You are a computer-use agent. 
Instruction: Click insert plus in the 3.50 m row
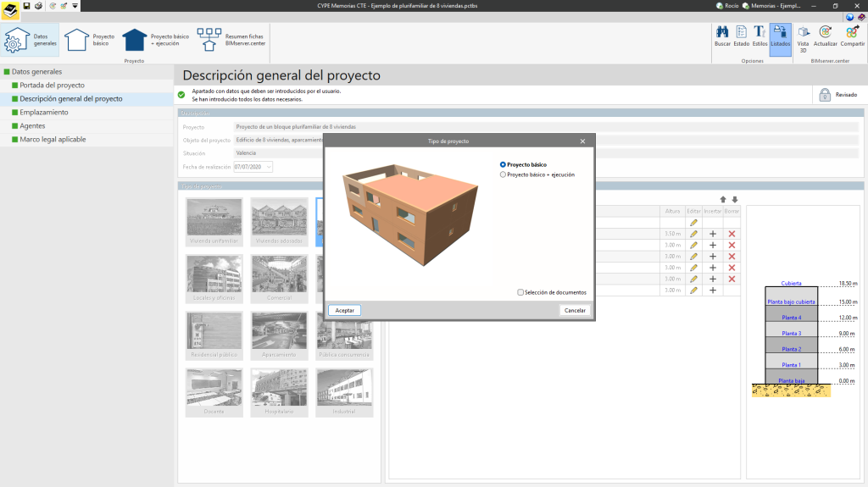tap(713, 234)
